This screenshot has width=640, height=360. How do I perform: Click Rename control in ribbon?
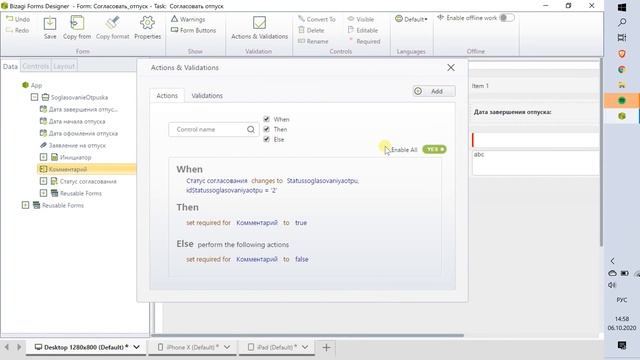[313, 41]
